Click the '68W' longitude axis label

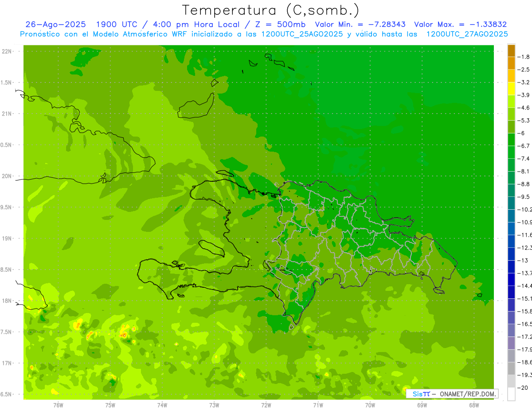pyautogui.click(x=474, y=405)
